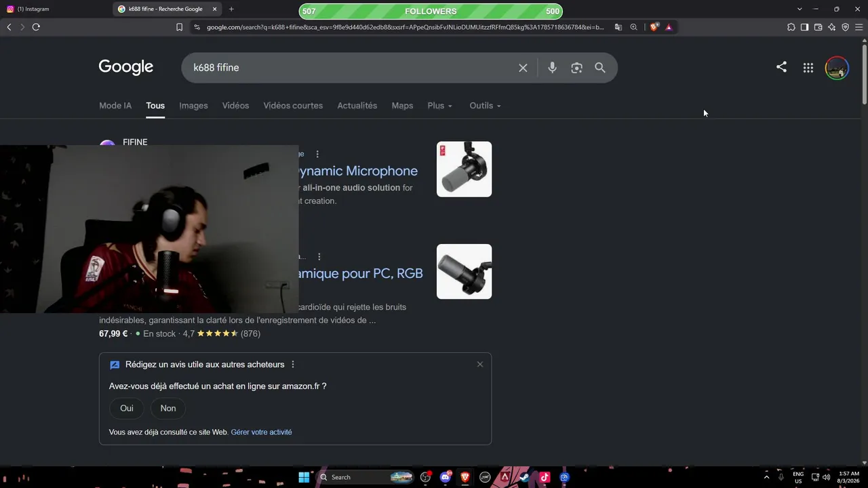Submit search with the magnifier icon
868x488 pixels.
(600, 68)
